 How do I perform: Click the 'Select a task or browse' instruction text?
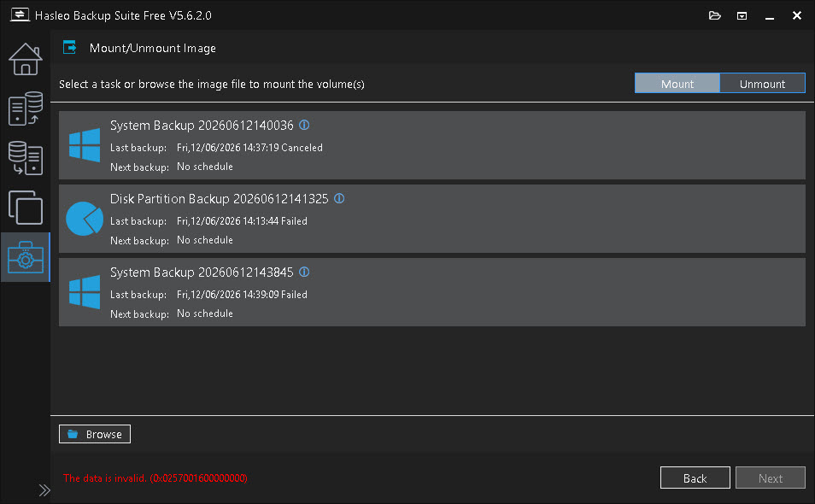point(212,85)
